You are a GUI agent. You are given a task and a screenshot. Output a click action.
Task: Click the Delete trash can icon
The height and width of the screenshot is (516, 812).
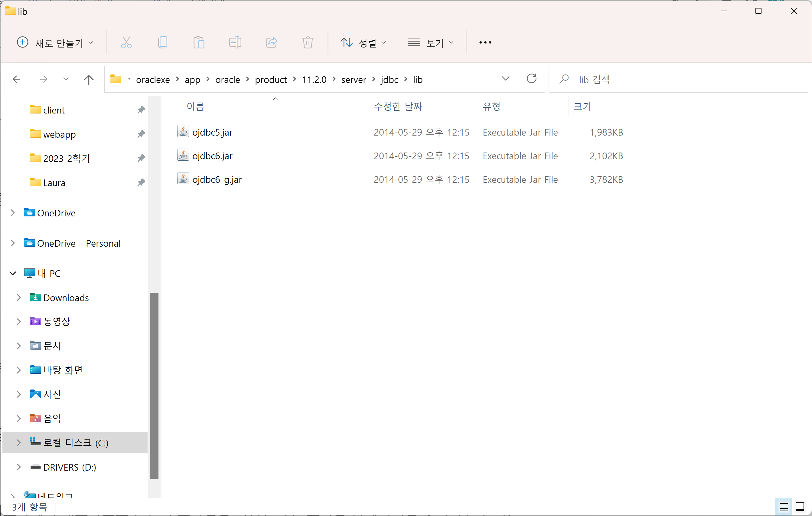[308, 43]
